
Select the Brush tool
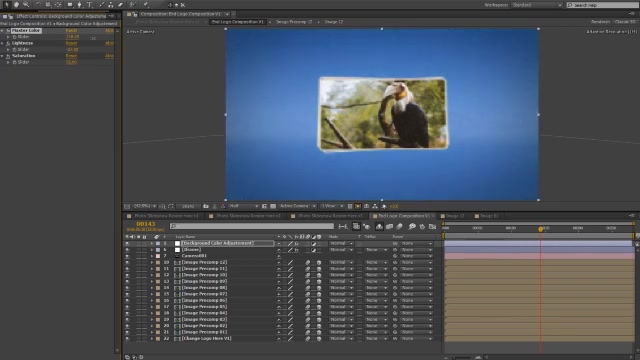pos(102,4)
